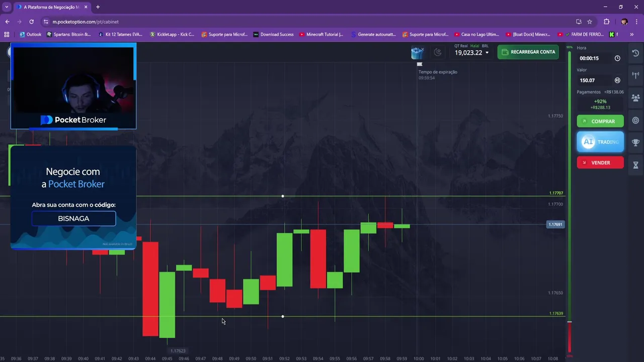Click the clock icon beside Hora field

pyautogui.click(x=617, y=58)
